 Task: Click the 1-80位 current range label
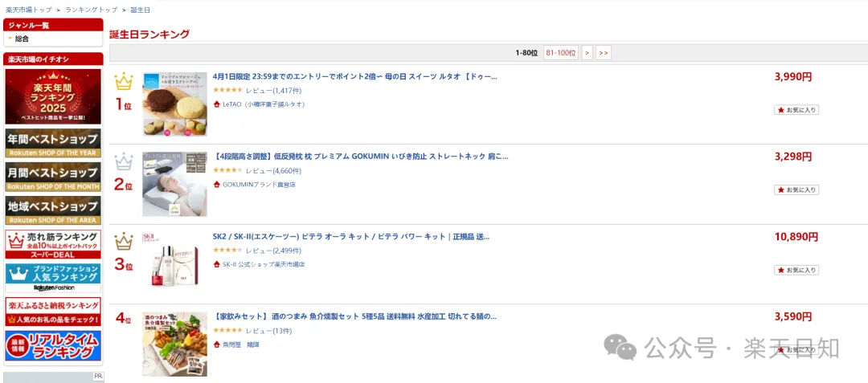click(526, 53)
